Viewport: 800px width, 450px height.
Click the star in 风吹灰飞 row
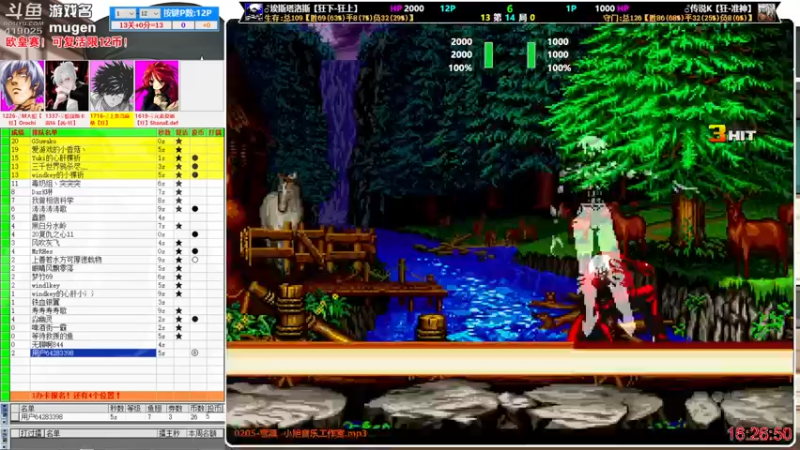click(179, 243)
